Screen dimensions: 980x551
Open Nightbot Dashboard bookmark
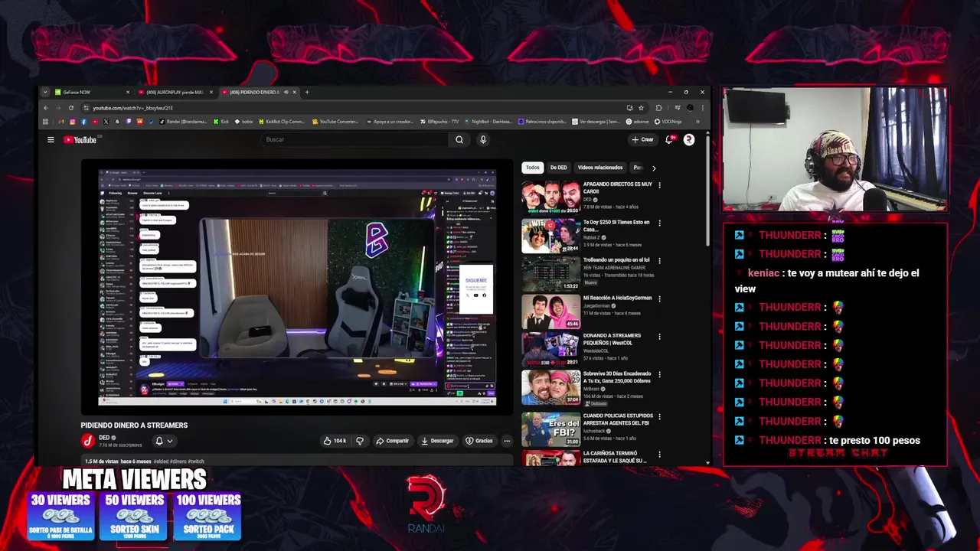(488, 122)
